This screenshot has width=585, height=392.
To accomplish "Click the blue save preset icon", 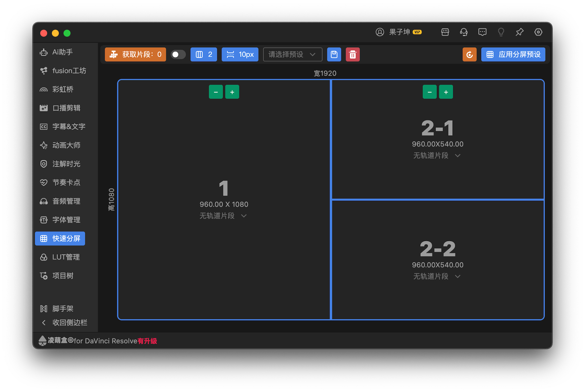I will click(x=334, y=55).
